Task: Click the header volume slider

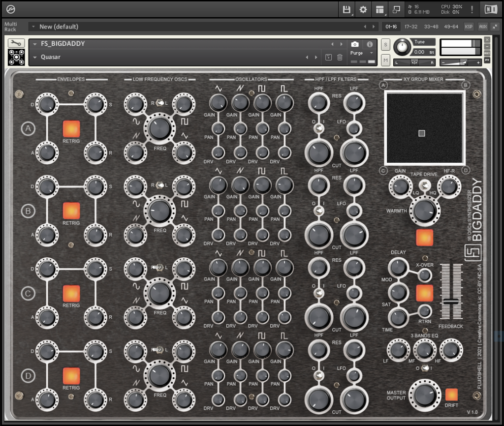Action: pyautogui.click(x=460, y=62)
